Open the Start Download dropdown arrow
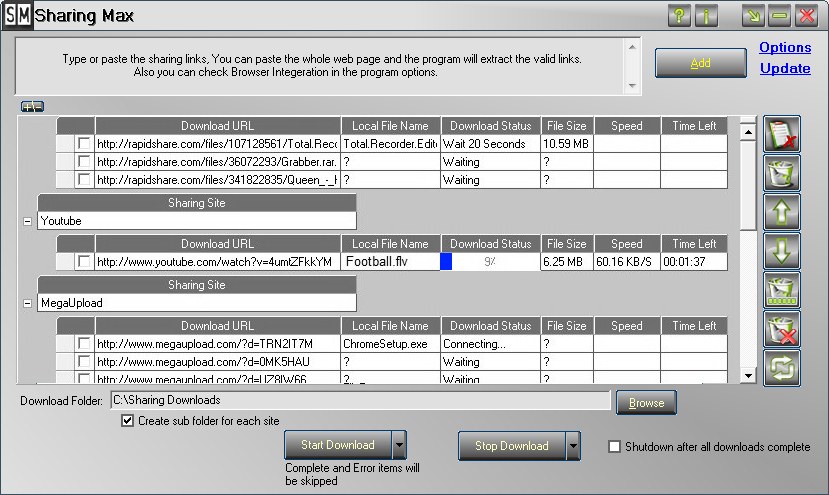This screenshot has height=495, width=829. click(399, 445)
